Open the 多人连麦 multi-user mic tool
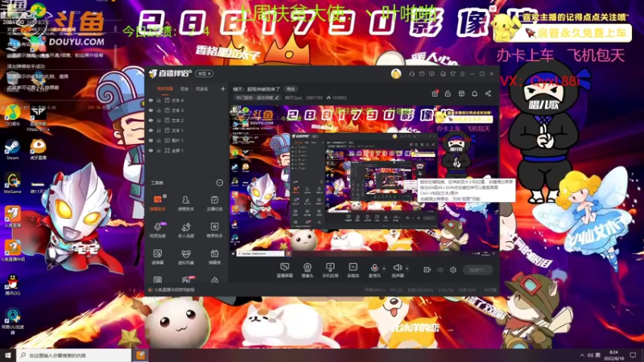 tap(186, 230)
